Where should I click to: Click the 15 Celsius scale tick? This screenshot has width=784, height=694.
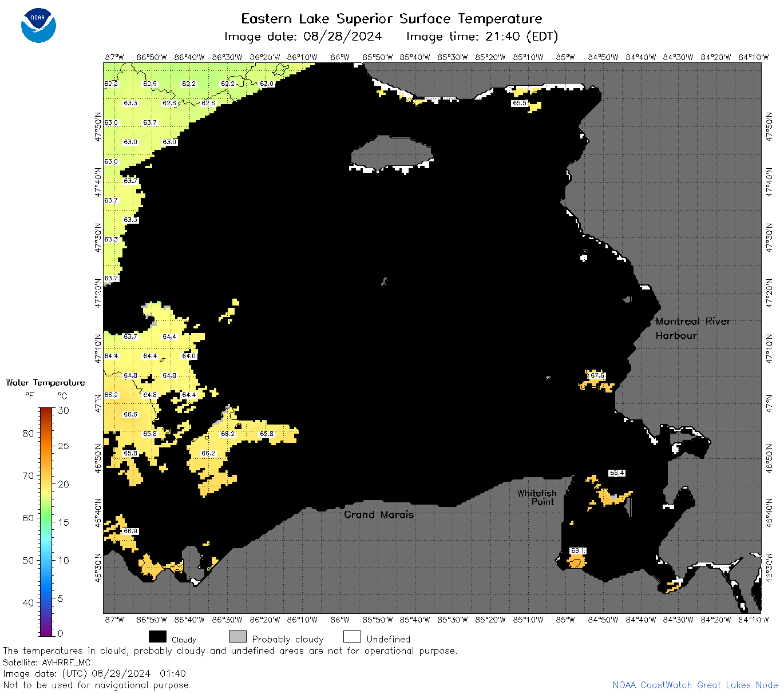coord(64,522)
